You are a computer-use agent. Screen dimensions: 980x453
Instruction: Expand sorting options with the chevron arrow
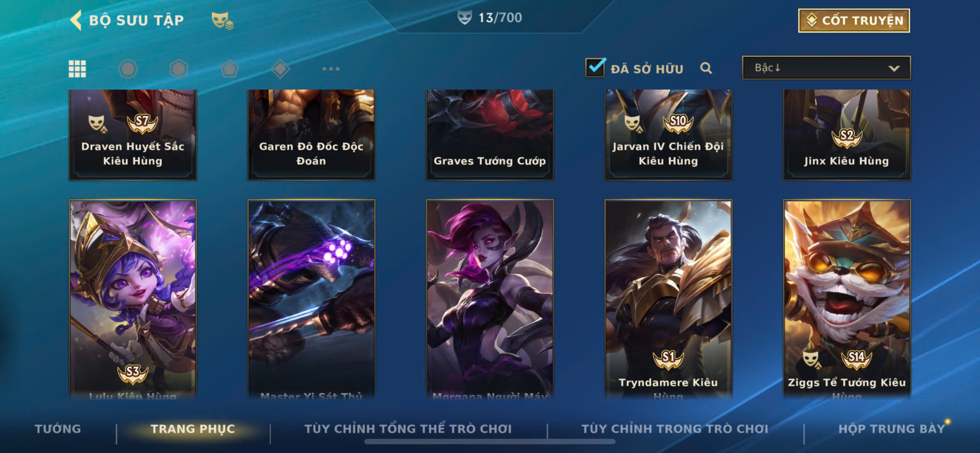click(x=894, y=69)
